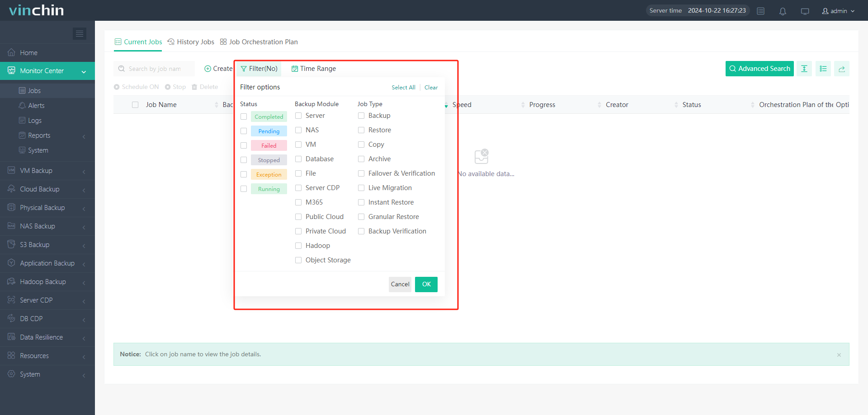Screen dimensions: 868x415
Task: Close the notice banner
Action: (x=839, y=355)
